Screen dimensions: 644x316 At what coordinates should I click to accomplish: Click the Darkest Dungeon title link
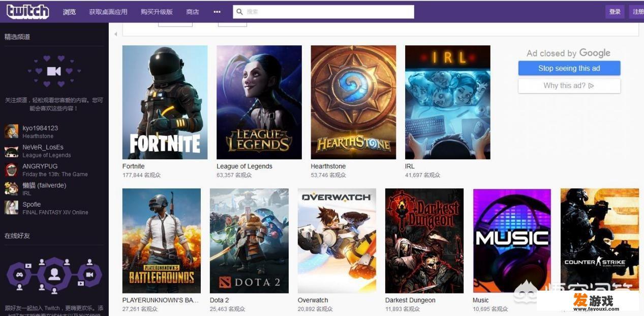click(410, 300)
